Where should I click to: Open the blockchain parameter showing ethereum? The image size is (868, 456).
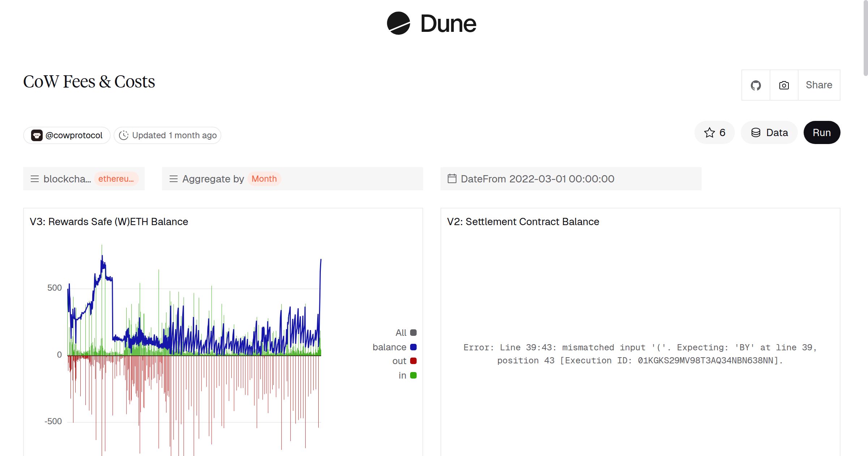83,178
